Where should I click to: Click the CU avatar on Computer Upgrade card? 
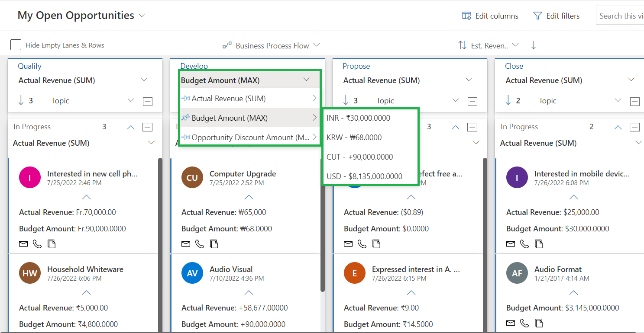tap(192, 178)
